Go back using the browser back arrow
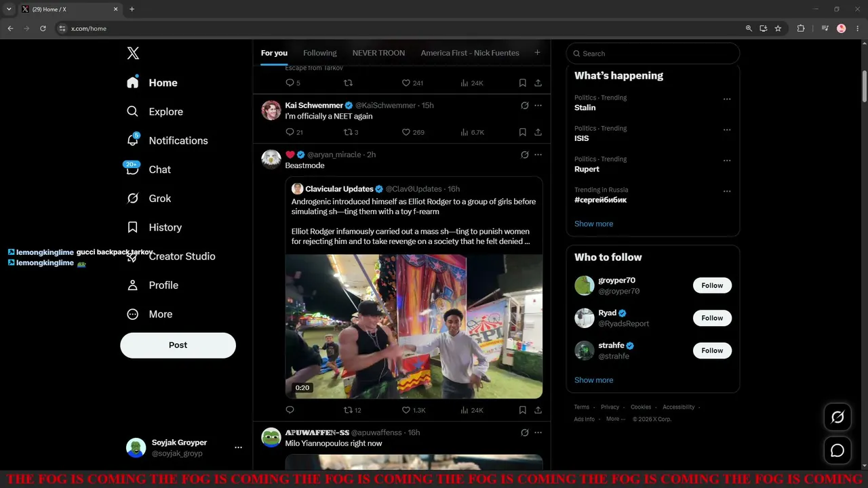 tap(10, 28)
